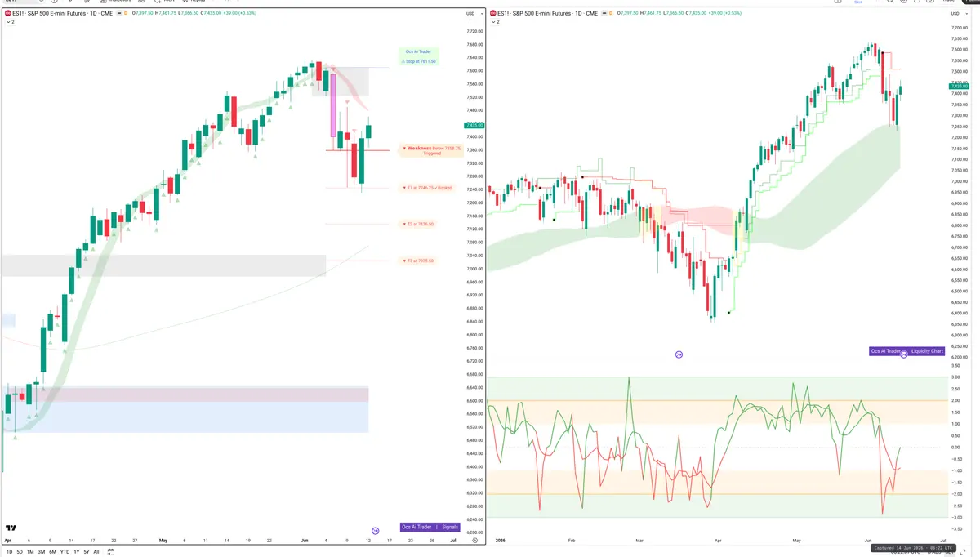Expand indicator legend '2' in left chart
Screen dimensions: 980x557
click(10, 22)
